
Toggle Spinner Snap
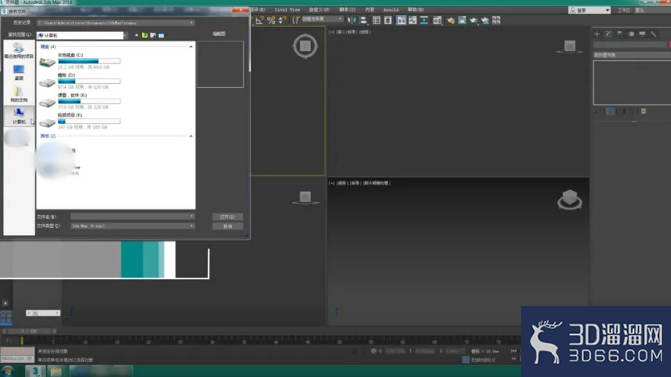coord(282,20)
